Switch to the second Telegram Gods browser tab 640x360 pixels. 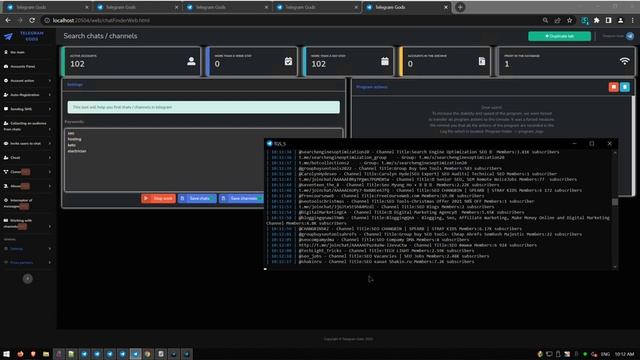pos(137,7)
